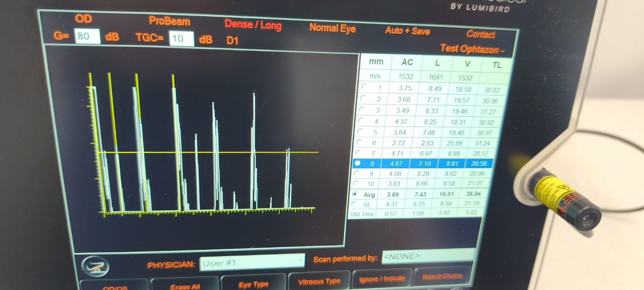Click the Ignore / Include button

[382, 278]
